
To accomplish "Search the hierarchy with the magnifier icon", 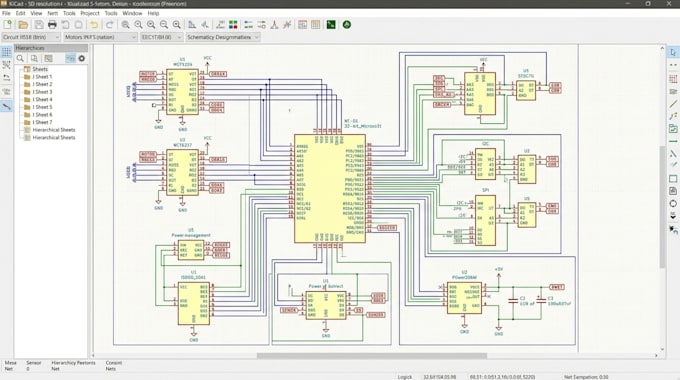I will point(20,58).
